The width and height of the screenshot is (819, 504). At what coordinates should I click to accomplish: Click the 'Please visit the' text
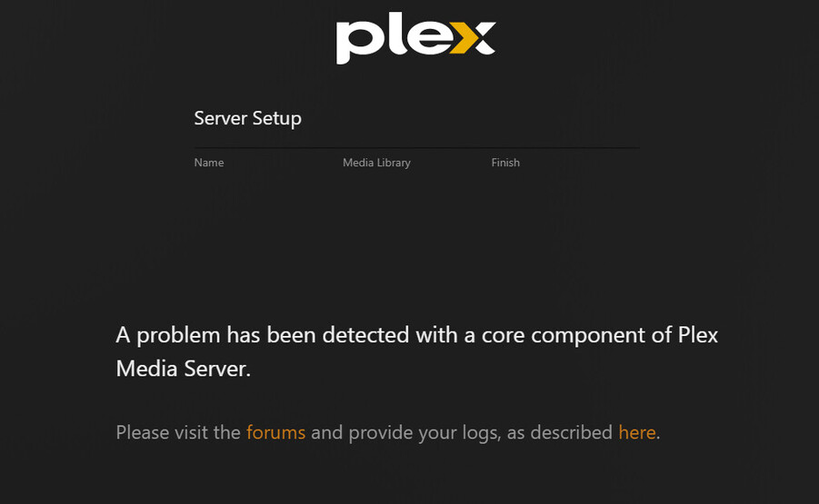pos(178,432)
